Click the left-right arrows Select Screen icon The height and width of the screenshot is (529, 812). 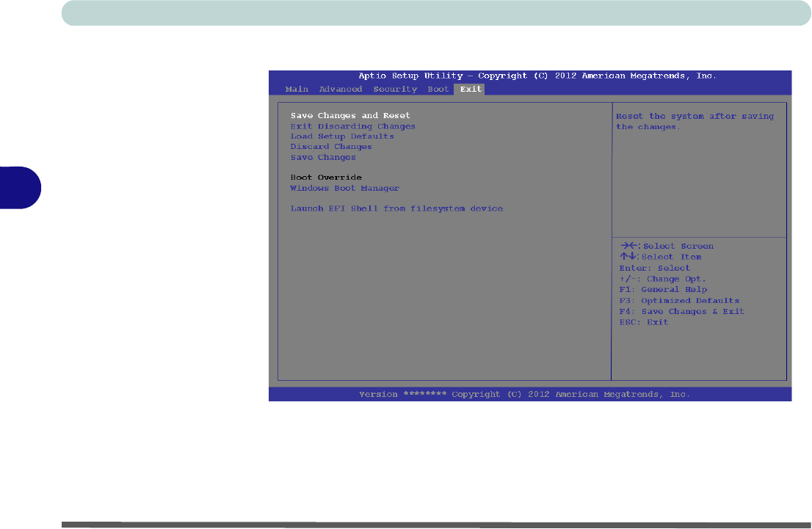click(x=629, y=245)
